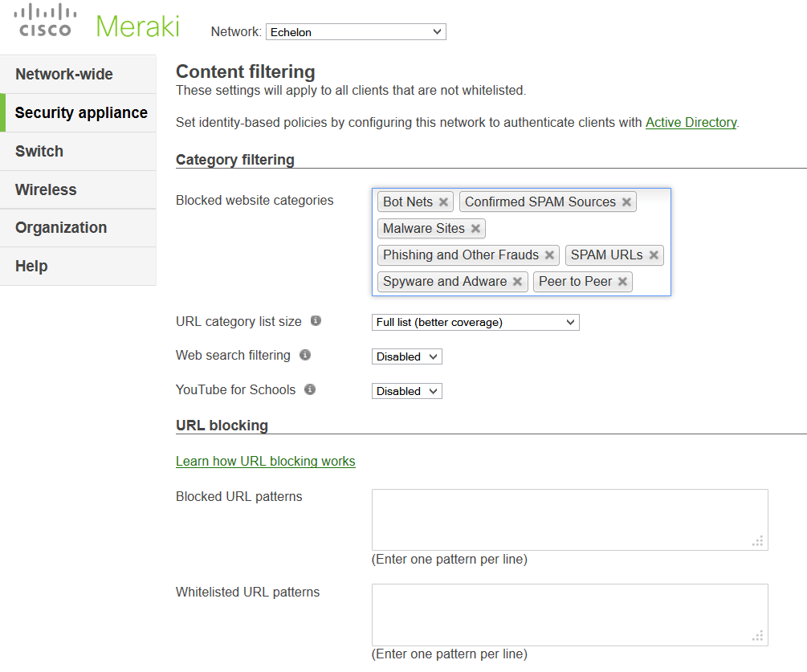
Task: Open the Network-wide menu
Action: (x=64, y=75)
